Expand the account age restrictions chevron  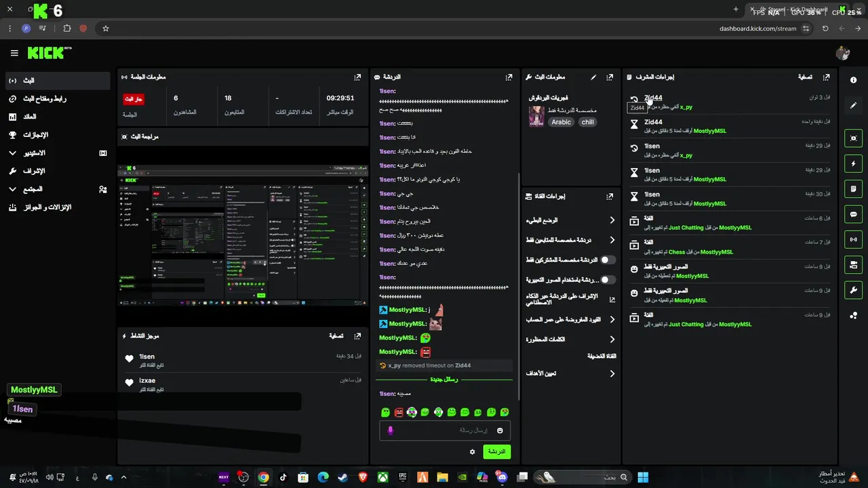pos(612,319)
